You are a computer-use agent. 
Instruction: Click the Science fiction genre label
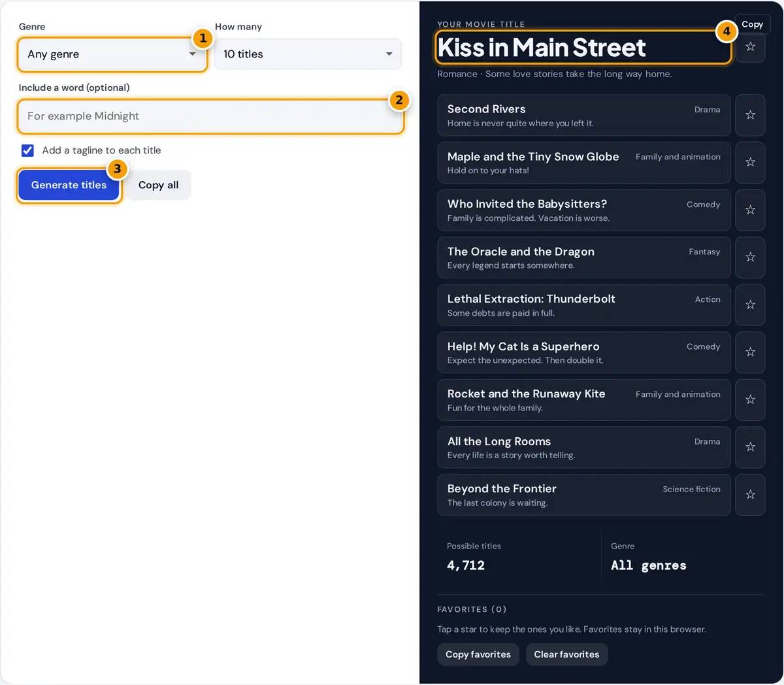pos(691,489)
